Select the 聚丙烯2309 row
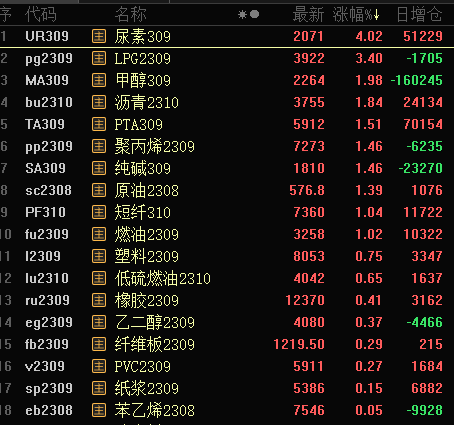Image resolution: width=454 pixels, height=425 pixels. [227, 146]
